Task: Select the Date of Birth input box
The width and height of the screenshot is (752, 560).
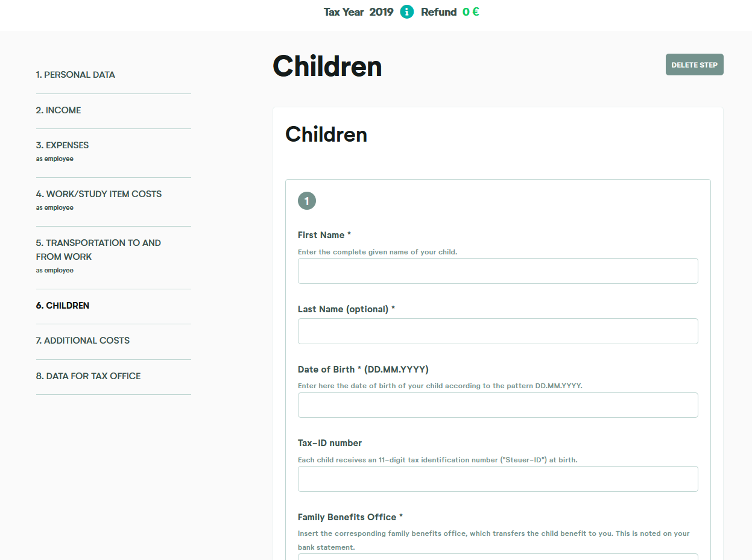Action: tap(498, 405)
